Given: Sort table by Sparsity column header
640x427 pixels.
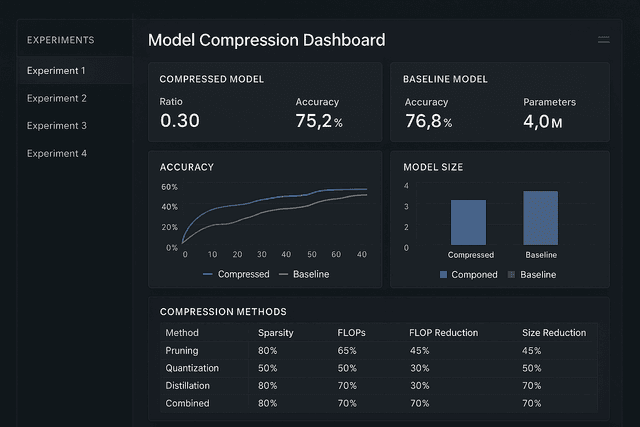Looking at the screenshot, I should pos(276,333).
